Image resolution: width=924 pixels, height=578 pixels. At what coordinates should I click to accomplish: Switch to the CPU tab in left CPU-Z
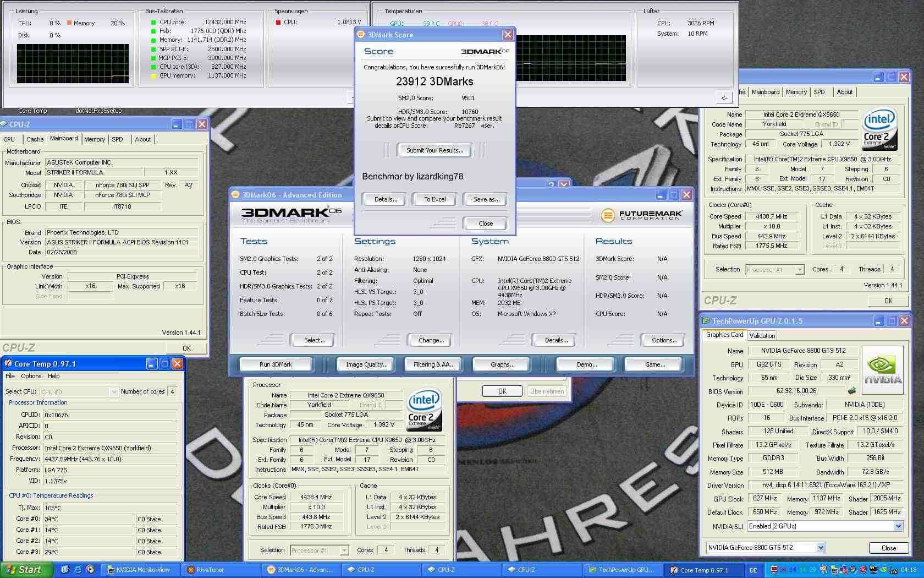(x=9, y=139)
